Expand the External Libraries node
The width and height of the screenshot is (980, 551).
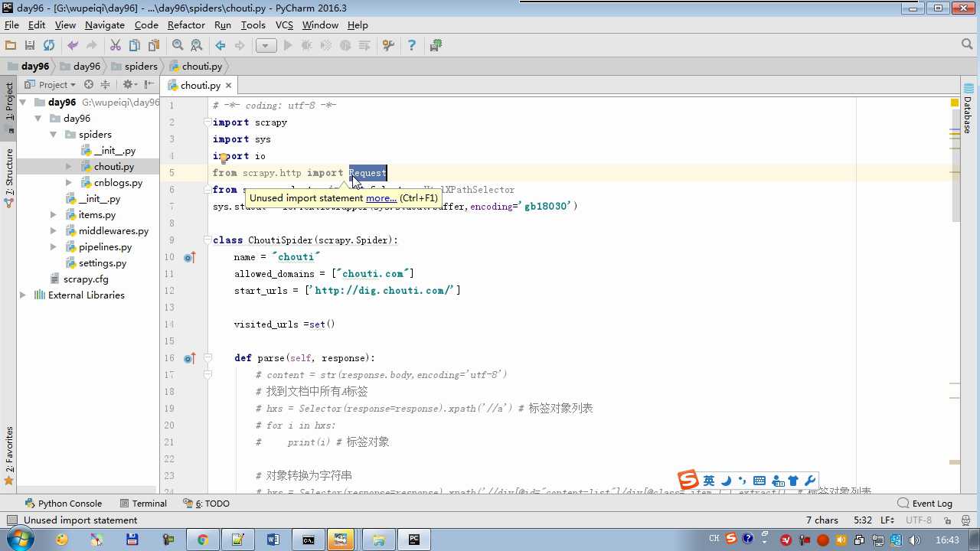22,295
